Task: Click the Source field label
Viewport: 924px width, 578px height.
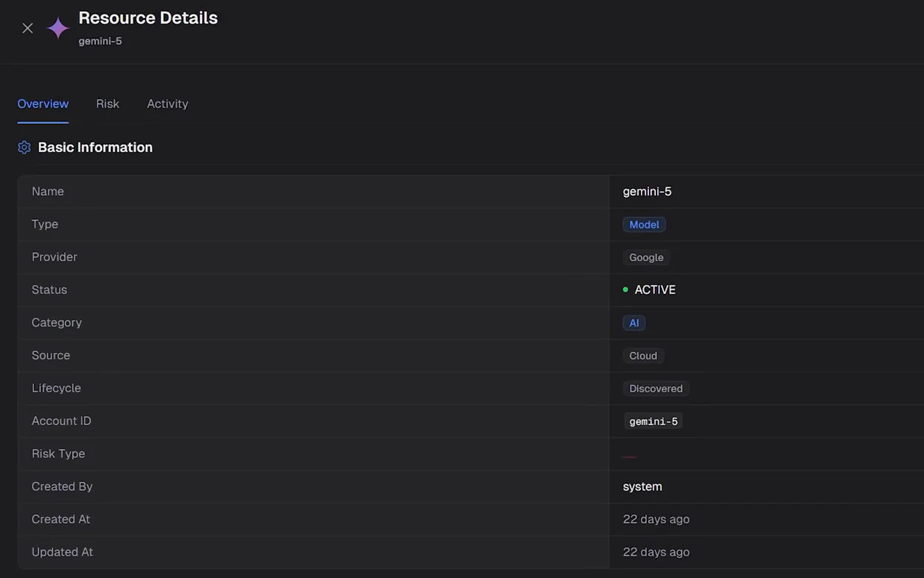Action: click(51, 356)
